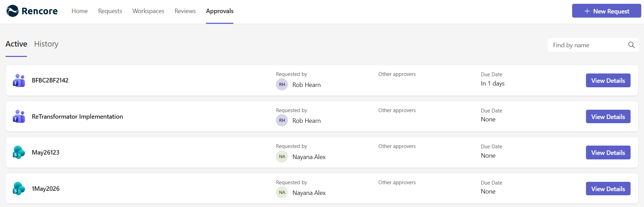Create a New Request

606,11
